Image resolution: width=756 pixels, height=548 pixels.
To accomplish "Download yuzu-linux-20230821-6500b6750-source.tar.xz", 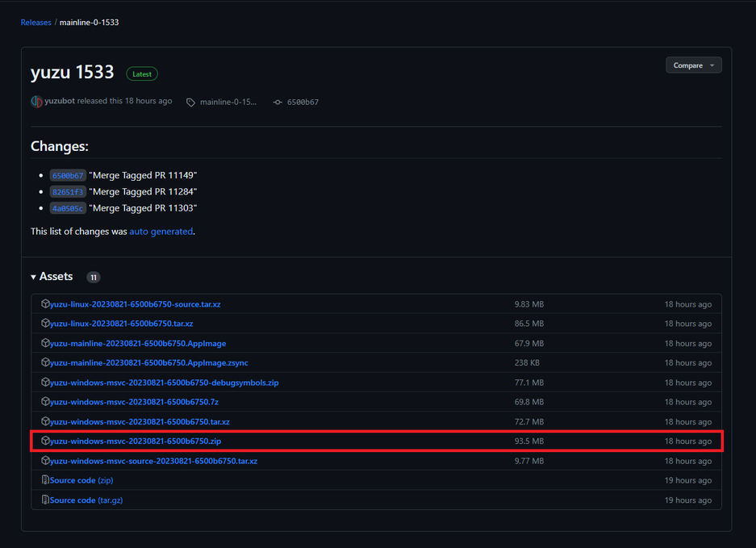I will 135,304.
